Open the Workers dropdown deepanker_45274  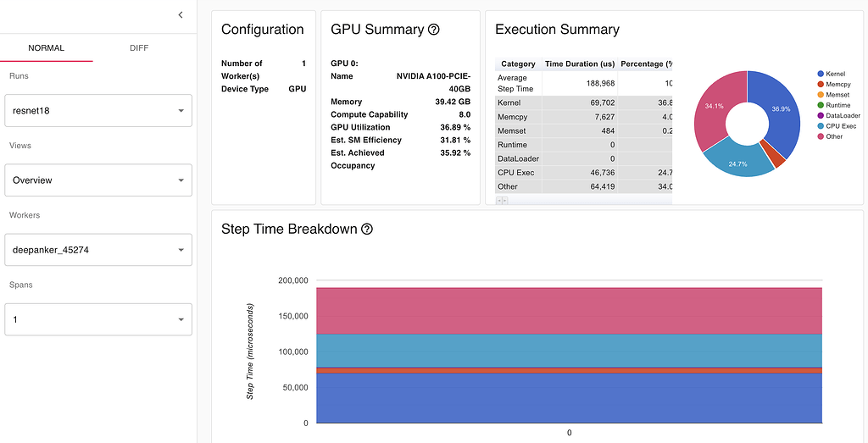click(98, 250)
